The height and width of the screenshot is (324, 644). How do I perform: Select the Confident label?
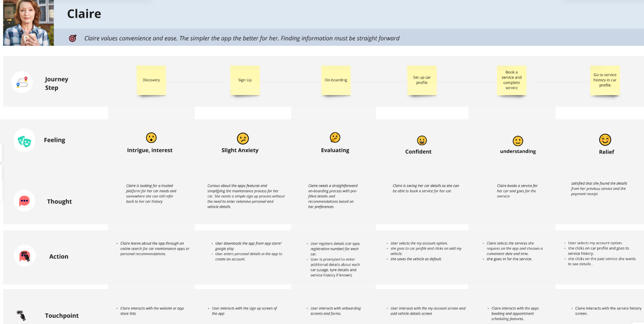point(418,152)
